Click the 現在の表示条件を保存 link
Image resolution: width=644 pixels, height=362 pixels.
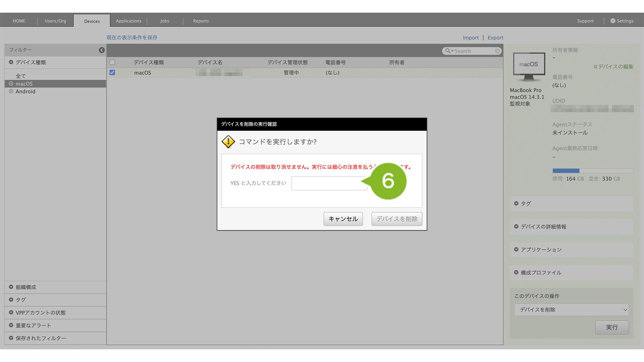click(132, 38)
